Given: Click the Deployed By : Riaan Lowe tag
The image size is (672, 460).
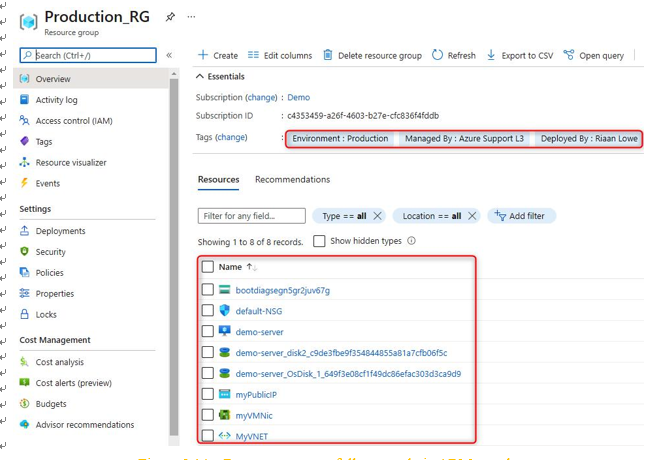Looking at the screenshot, I should [x=589, y=138].
